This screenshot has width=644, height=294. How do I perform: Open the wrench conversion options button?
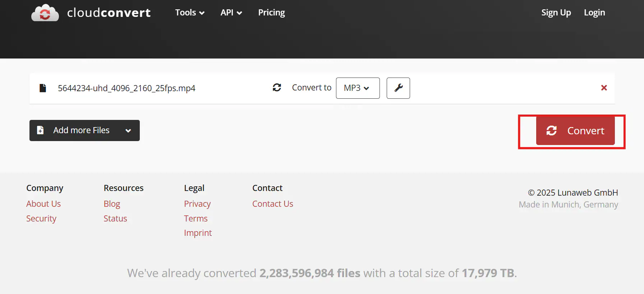(x=398, y=88)
